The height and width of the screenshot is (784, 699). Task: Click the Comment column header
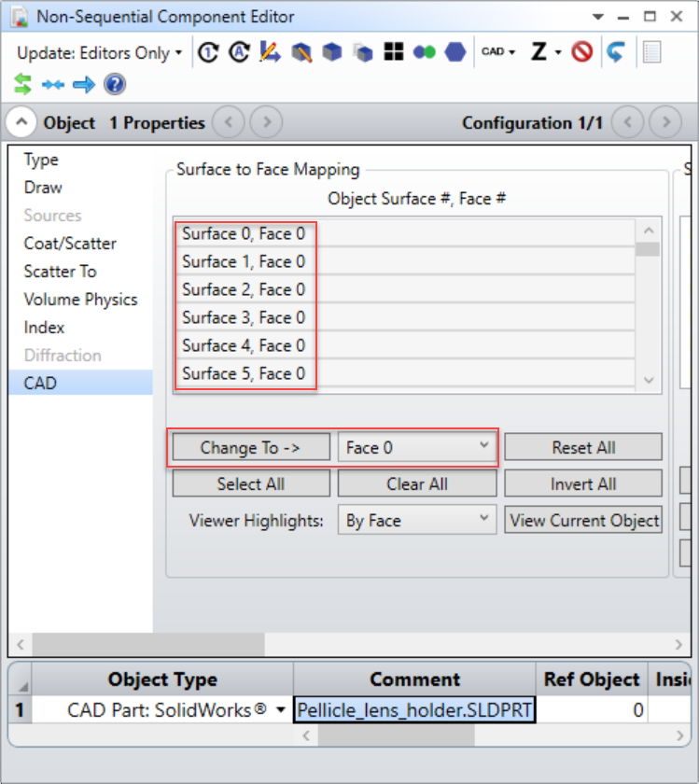click(x=414, y=679)
